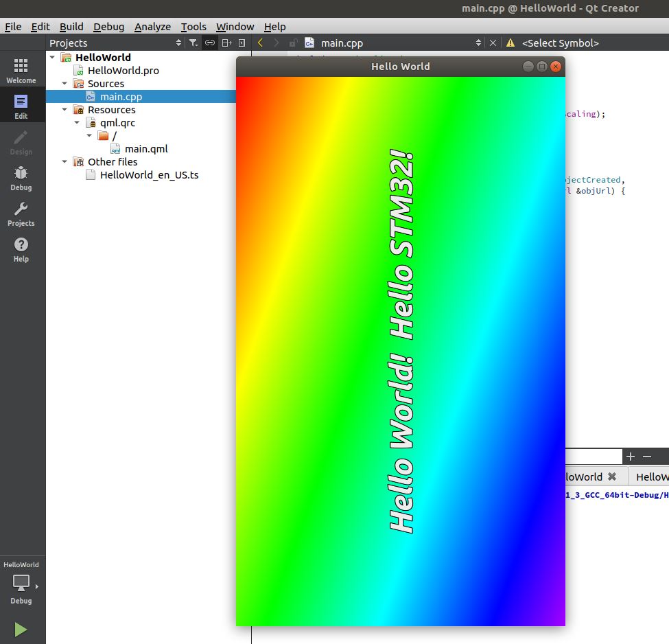The width and height of the screenshot is (669, 644).
Task: Collapse the Sources folder
Action: click(x=64, y=83)
